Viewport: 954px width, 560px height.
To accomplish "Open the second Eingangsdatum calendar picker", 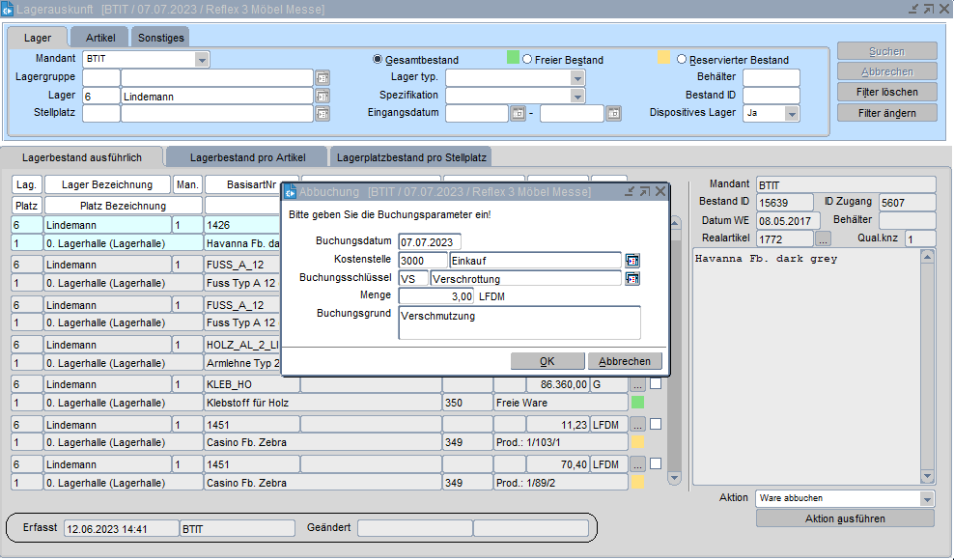I will click(613, 114).
